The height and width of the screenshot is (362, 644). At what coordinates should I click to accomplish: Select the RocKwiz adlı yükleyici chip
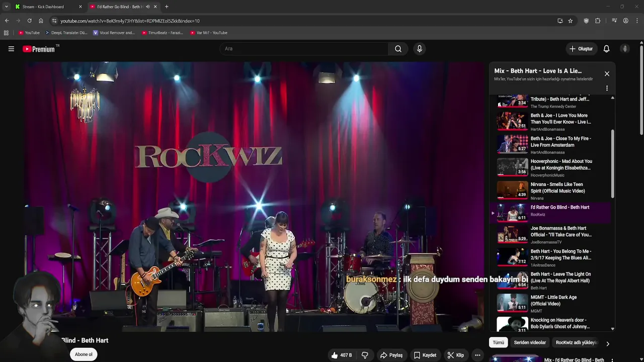577,342
